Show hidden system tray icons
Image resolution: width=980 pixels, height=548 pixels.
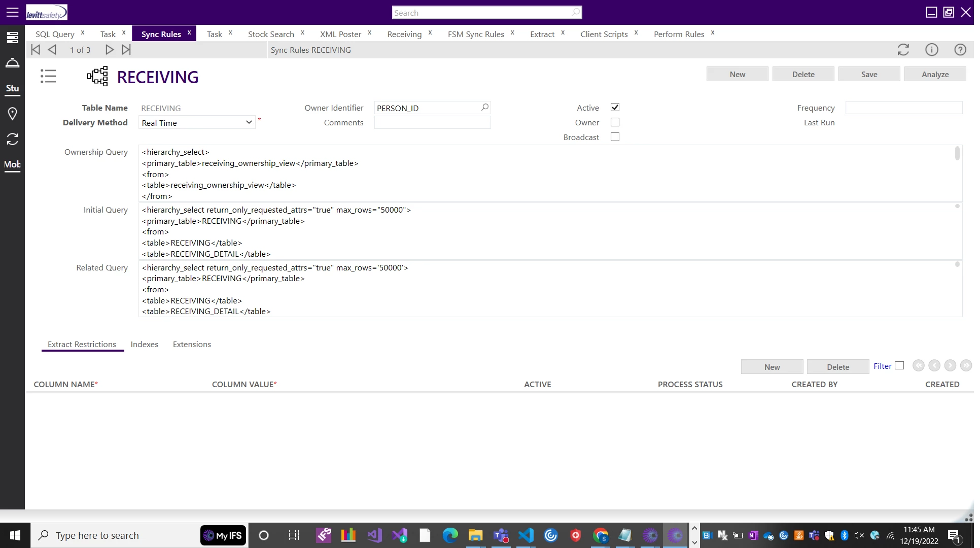[x=694, y=528]
